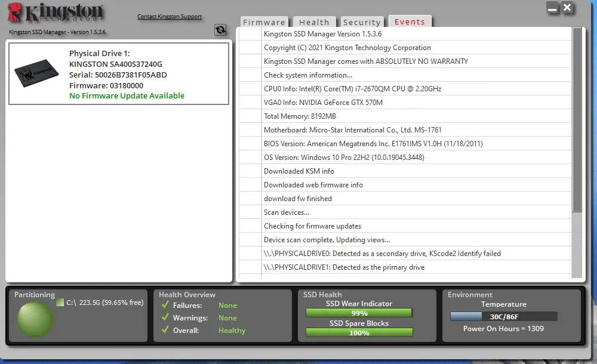Select event 'Motherboard: Micro-Star International' row
Screen dimensions: 597x364
(405, 130)
